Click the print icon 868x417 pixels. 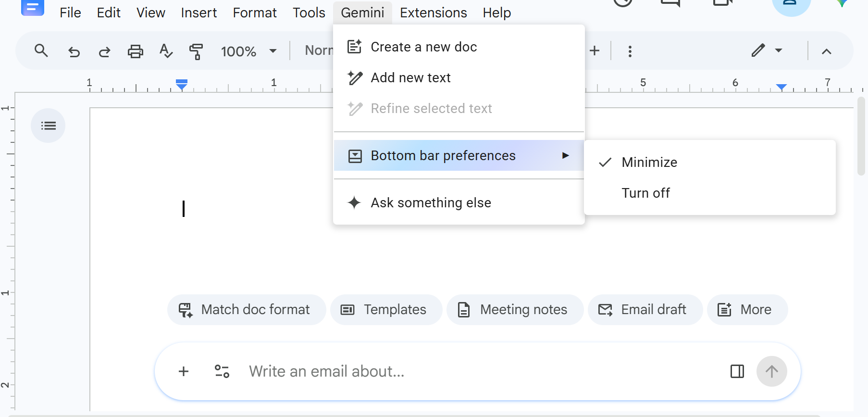click(135, 51)
